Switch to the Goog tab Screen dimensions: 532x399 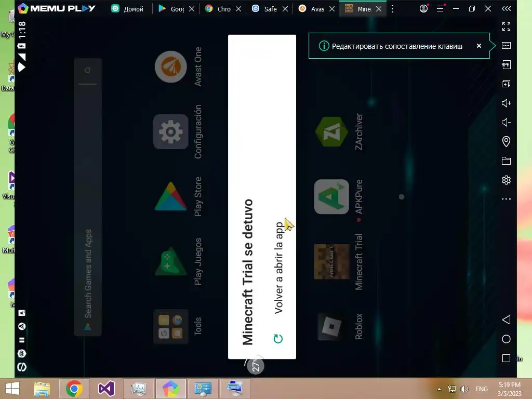pyautogui.click(x=171, y=9)
